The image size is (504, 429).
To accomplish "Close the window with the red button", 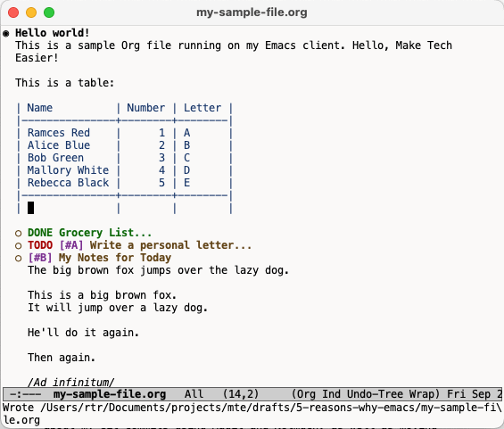I will [13, 12].
